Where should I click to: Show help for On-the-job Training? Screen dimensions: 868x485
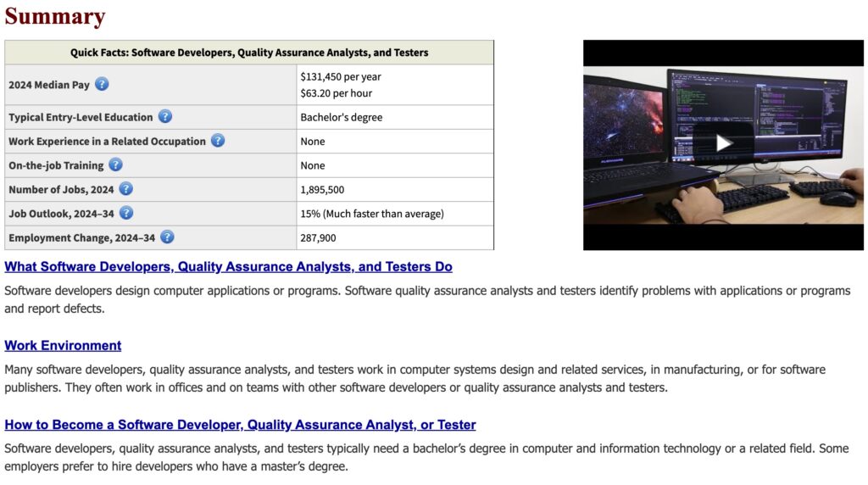pos(115,165)
